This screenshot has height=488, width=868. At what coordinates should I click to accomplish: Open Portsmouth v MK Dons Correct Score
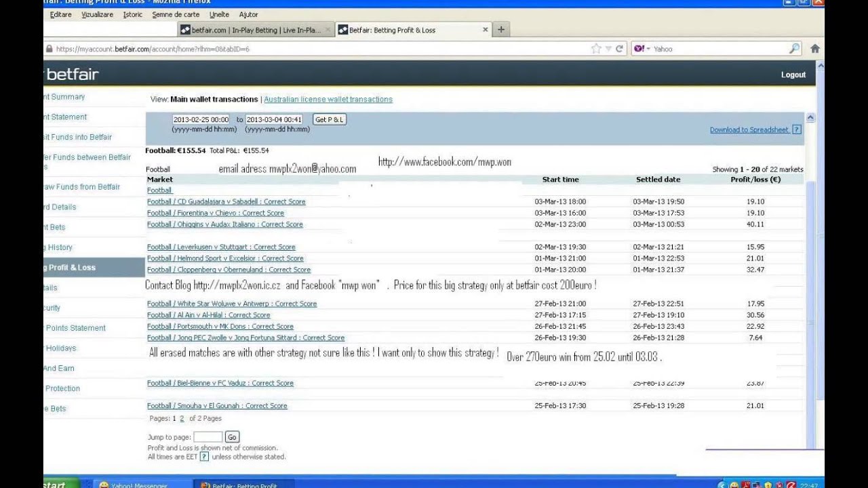point(220,326)
